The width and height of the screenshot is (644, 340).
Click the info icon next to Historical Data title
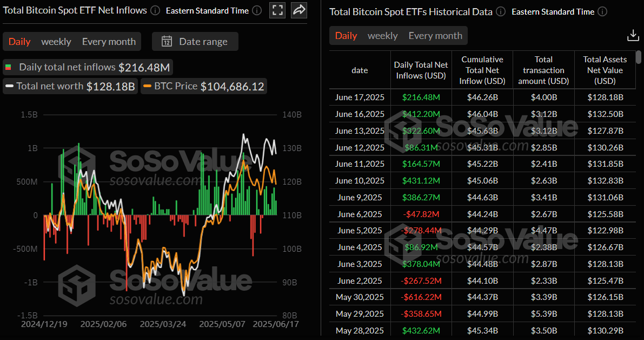(501, 11)
